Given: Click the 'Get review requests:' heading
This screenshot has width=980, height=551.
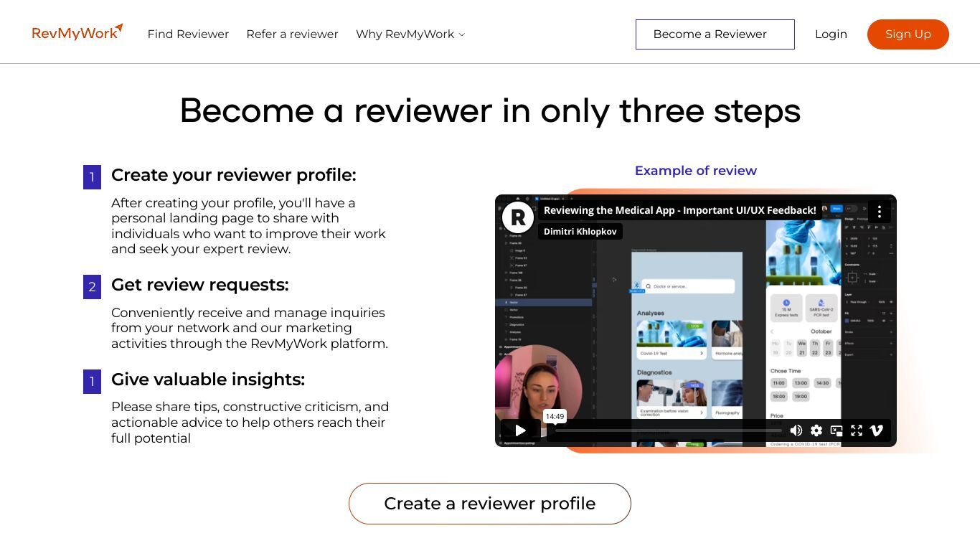Looking at the screenshot, I should point(200,285).
